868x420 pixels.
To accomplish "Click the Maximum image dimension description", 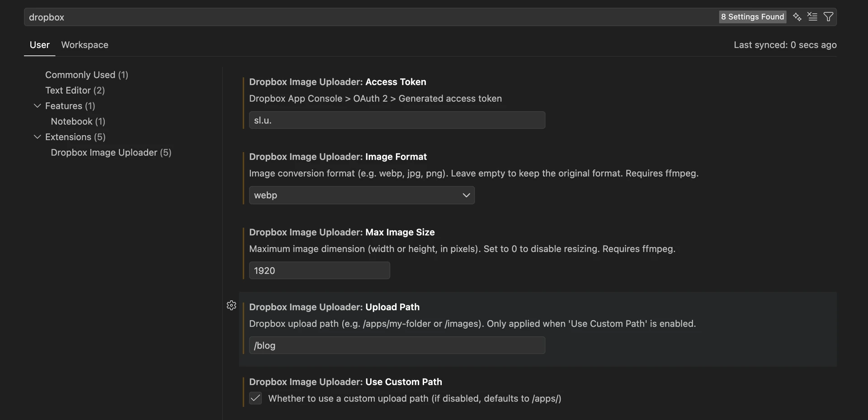I will tap(462, 249).
